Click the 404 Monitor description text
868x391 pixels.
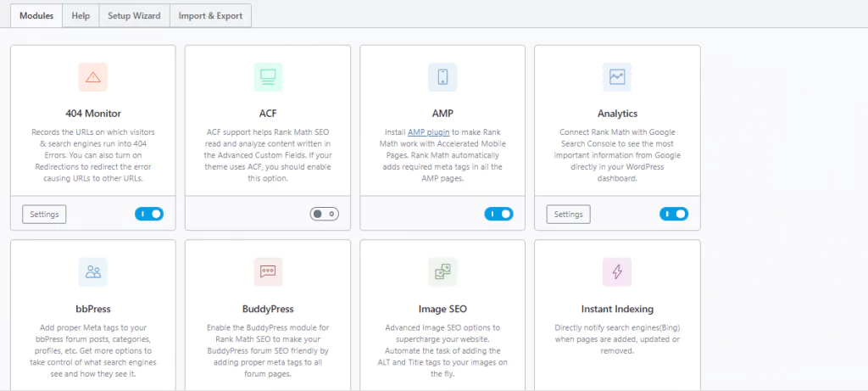tap(93, 155)
